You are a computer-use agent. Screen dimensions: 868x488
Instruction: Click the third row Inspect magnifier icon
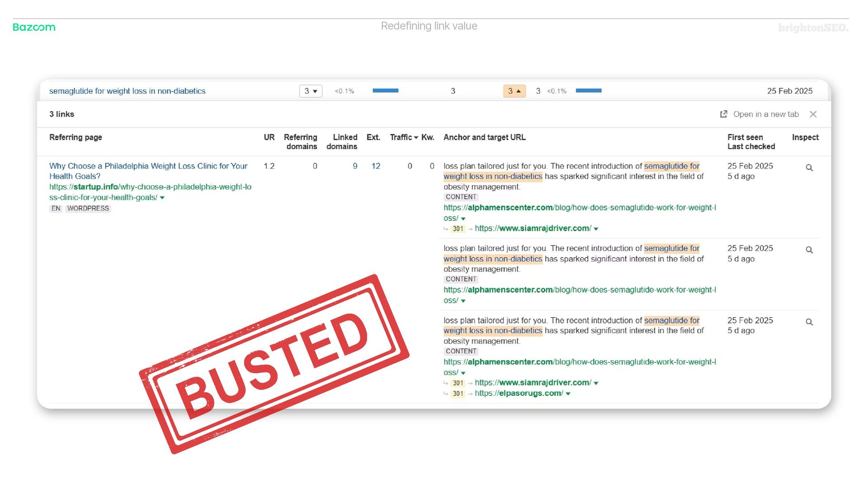pyautogui.click(x=809, y=322)
